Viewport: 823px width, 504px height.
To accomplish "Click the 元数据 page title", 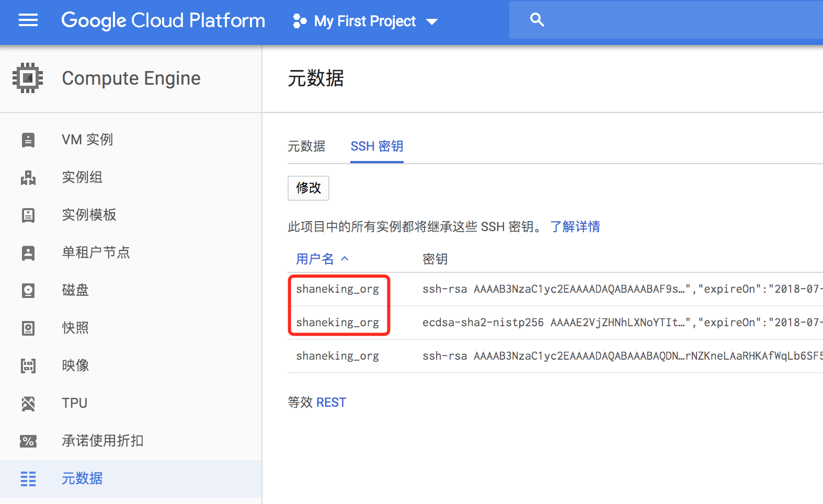I will 316,78.
